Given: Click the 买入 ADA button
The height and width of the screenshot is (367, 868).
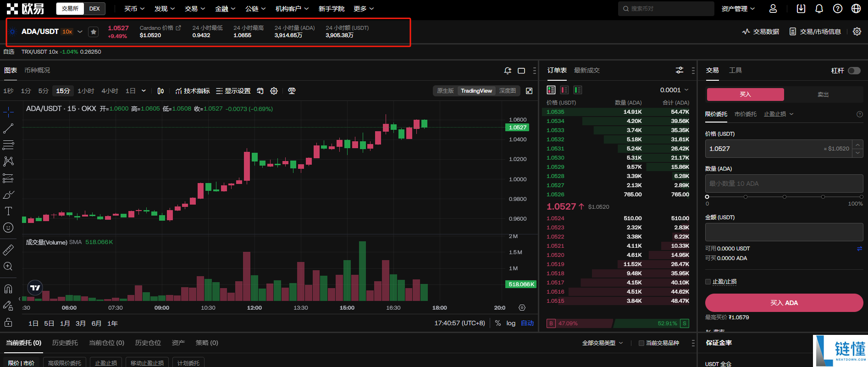Looking at the screenshot, I should [784, 303].
